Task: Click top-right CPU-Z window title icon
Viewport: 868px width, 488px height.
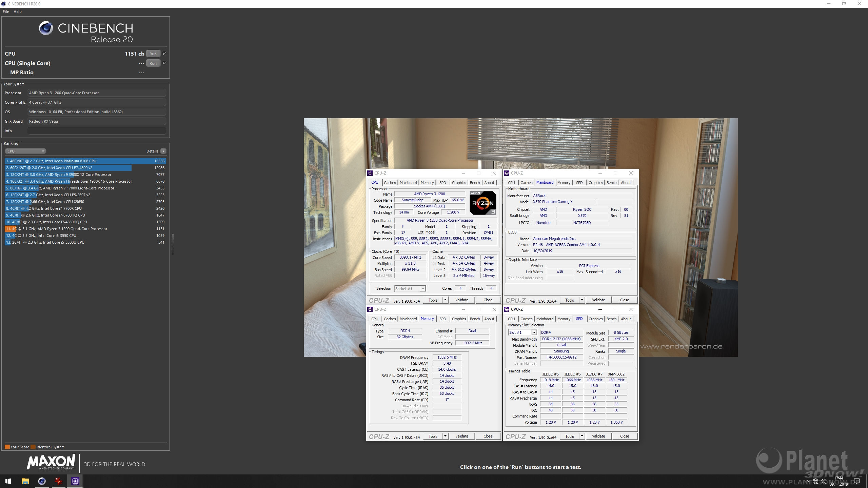Action: coord(507,173)
